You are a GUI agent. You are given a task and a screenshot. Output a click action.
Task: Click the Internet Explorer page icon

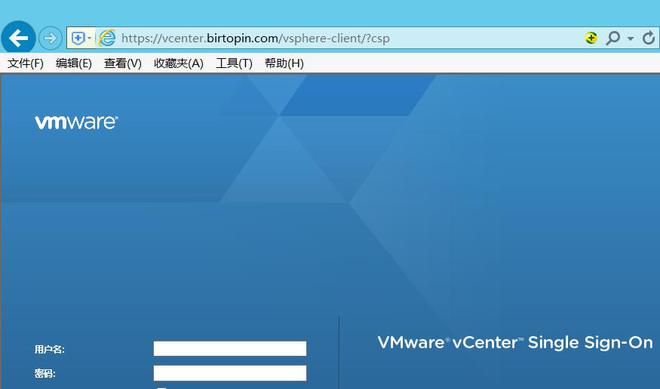107,38
